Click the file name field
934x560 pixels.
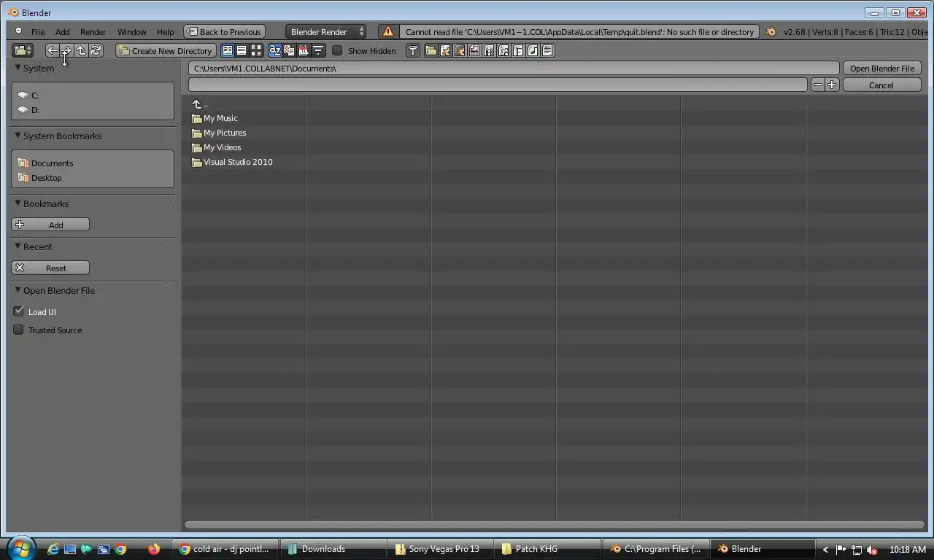pos(498,85)
